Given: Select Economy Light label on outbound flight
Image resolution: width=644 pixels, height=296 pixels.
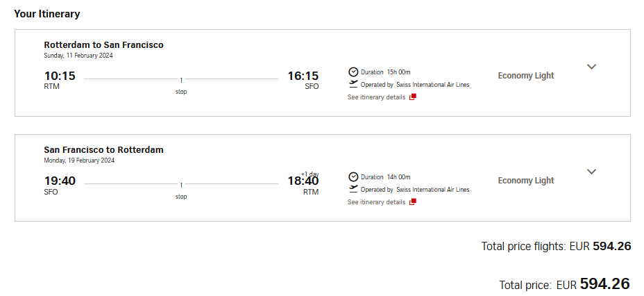Looking at the screenshot, I should [x=526, y=76].
